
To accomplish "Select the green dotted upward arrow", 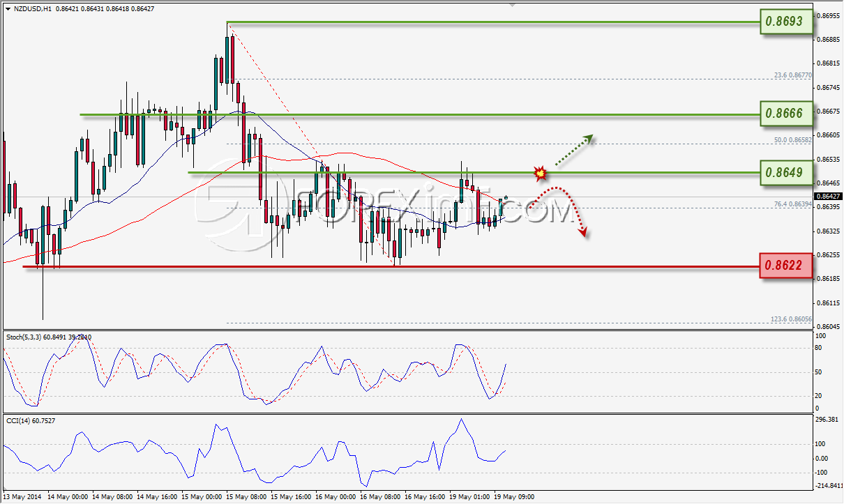I will 571,150.
